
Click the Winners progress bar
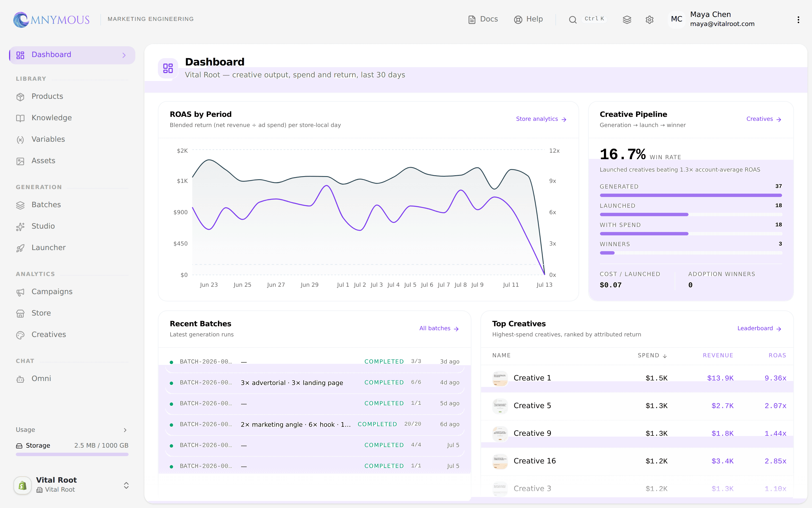click(x=690, y=253)
